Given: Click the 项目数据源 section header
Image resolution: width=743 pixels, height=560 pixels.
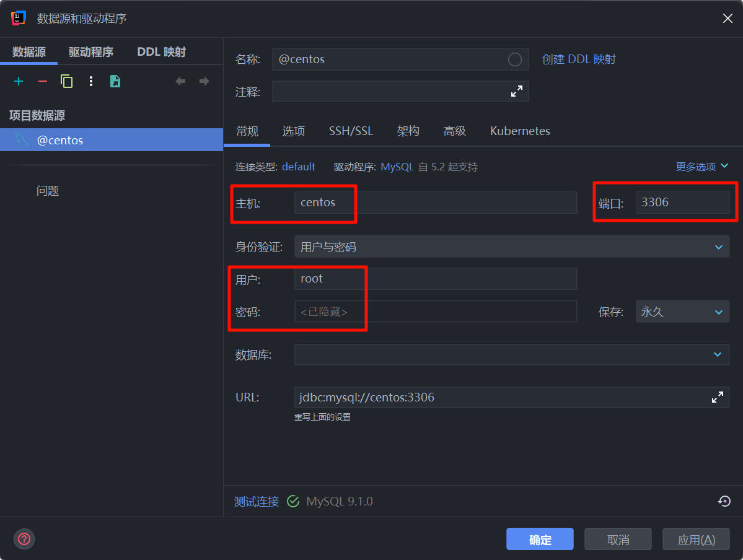Looking at the screenshot, I should pos(37,115).
